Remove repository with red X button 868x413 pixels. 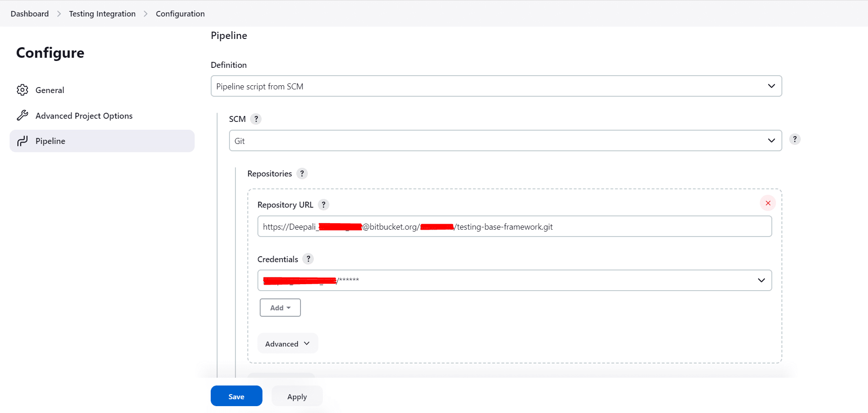click(x=768, y=203)
